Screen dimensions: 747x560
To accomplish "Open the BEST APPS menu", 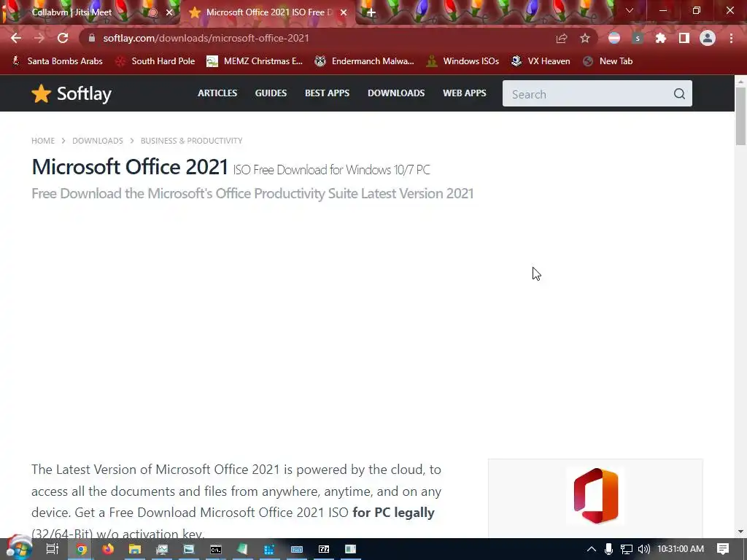I will pyautogui.click(x=327, y=93).
